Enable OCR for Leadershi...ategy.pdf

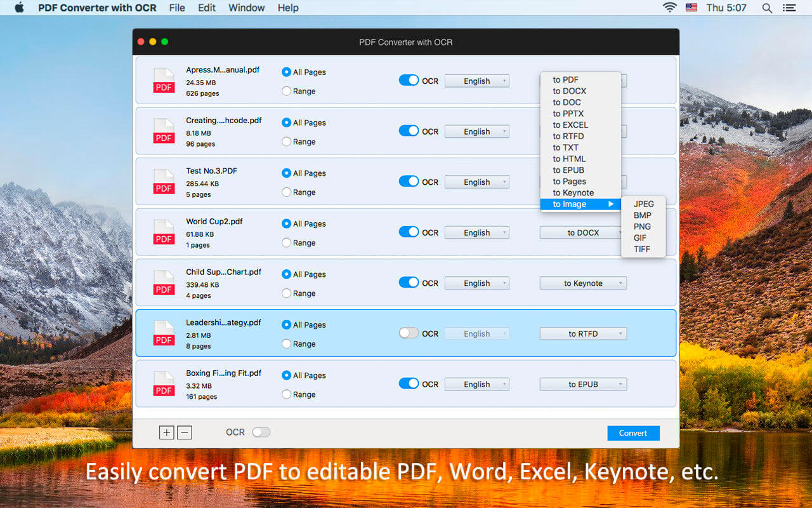coord(409,333)
